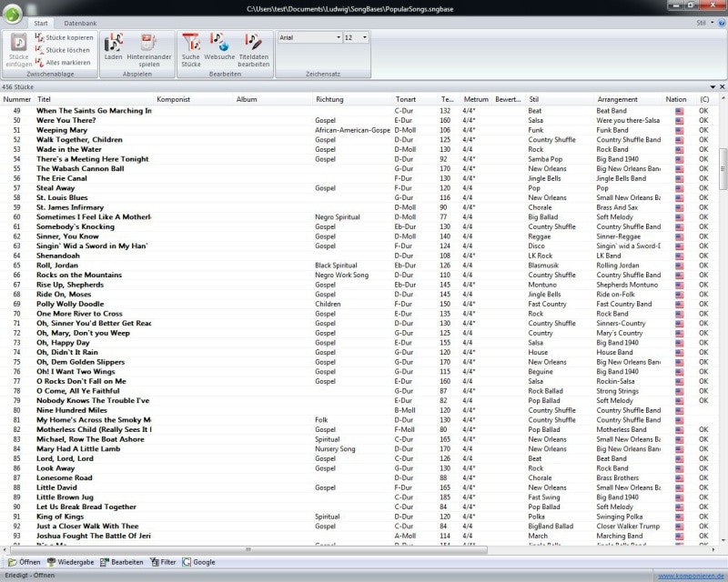The image size is (728, 582).
Task: Open the Stil dropdown menu
Action: (x=704, y=23)
